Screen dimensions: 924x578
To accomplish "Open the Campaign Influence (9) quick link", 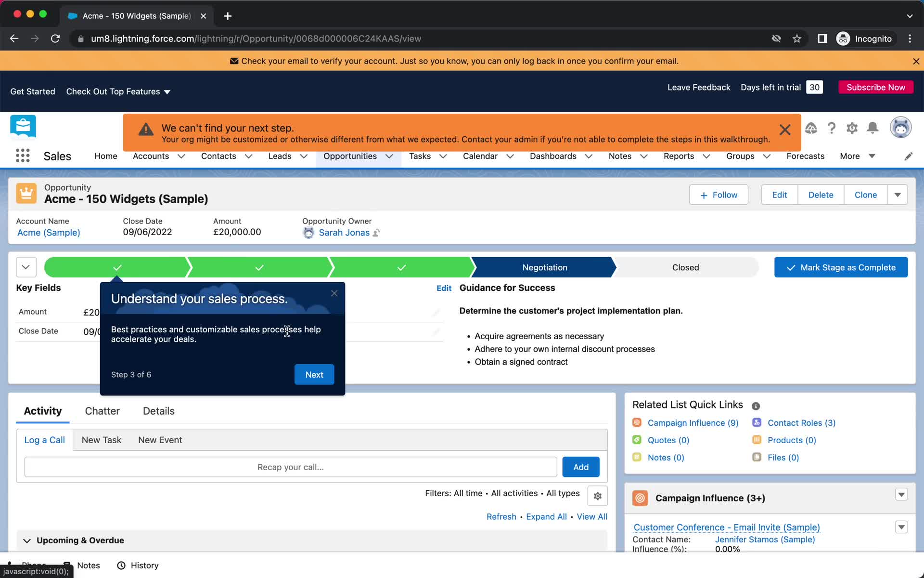I will click(693, 422).
